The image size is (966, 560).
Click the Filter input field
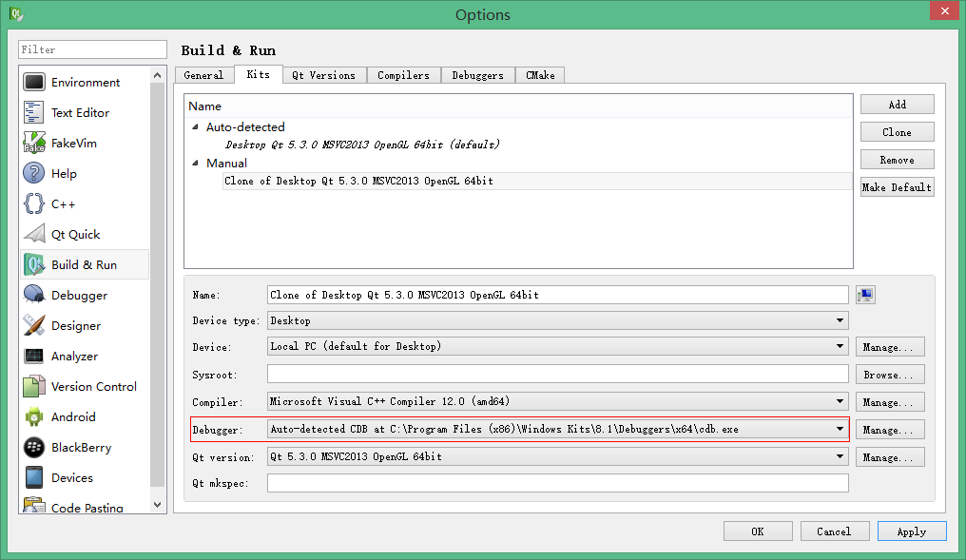[91, 48]
